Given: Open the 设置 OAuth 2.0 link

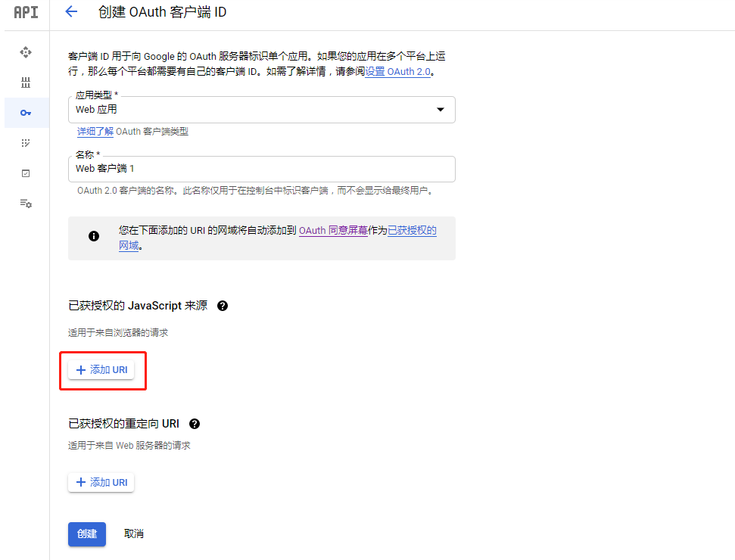Looking at the screenshot, I should (397, 72).
